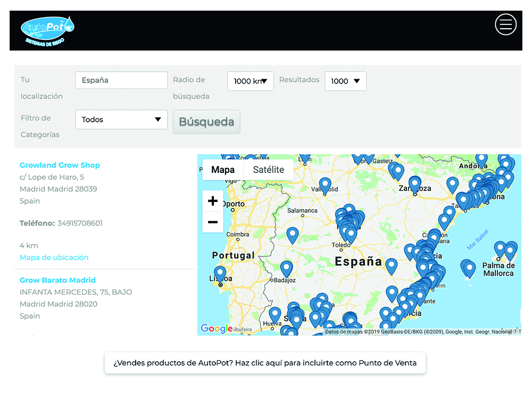Select the pin west of Toledo

pos(293,235)
